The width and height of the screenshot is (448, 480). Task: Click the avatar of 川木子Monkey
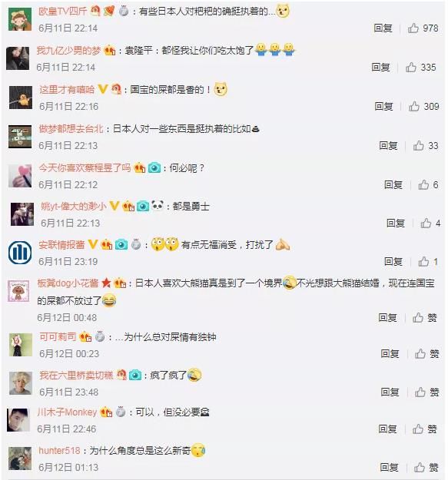pos(18,419)
